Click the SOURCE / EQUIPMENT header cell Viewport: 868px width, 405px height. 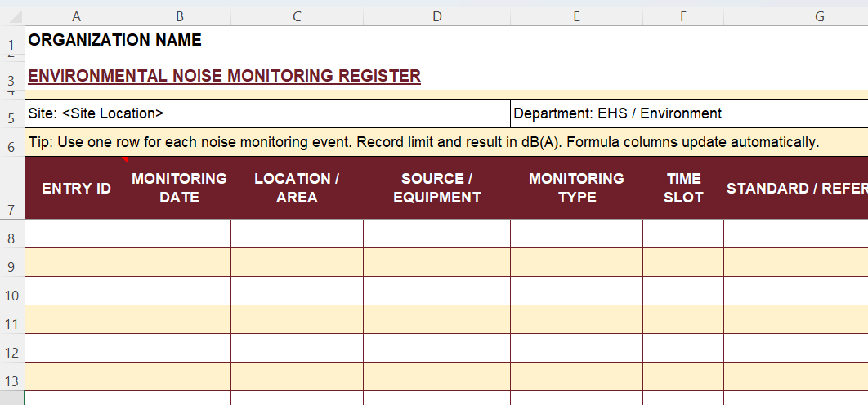coord(436,188)
